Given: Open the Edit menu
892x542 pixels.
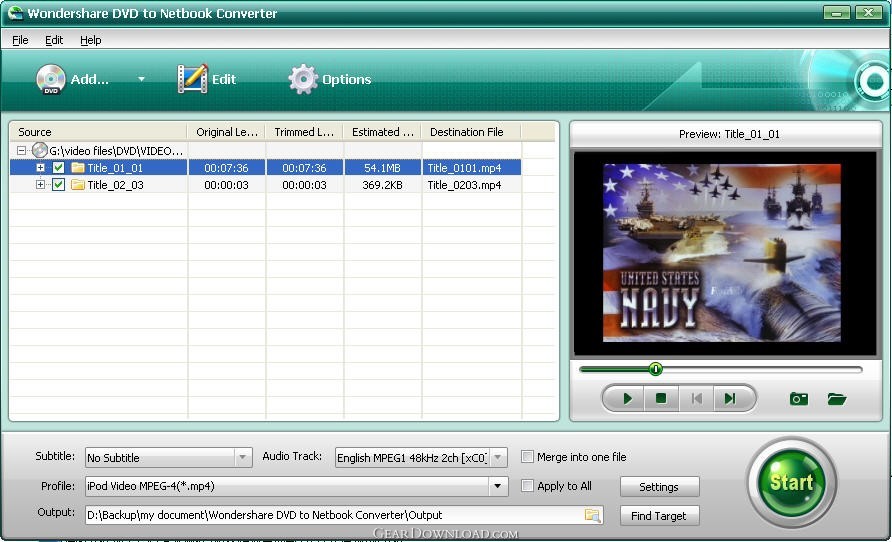Looking at the screenshot, I should coord(54,40).
